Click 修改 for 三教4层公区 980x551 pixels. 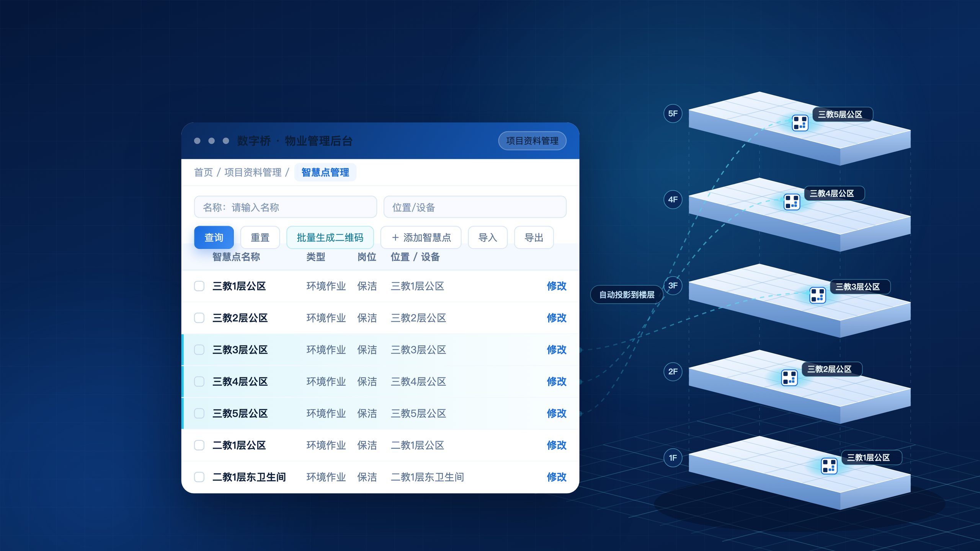(556, 381)
